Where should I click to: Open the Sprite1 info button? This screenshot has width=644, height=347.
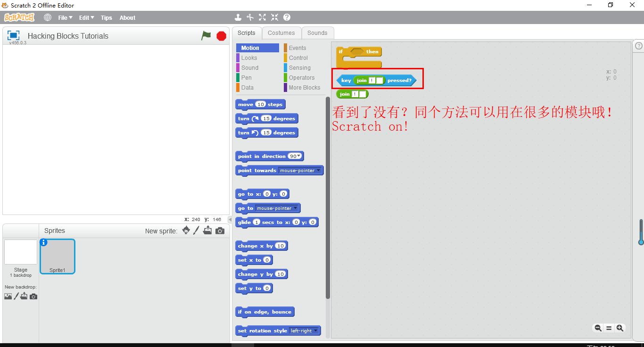[44, 242]
